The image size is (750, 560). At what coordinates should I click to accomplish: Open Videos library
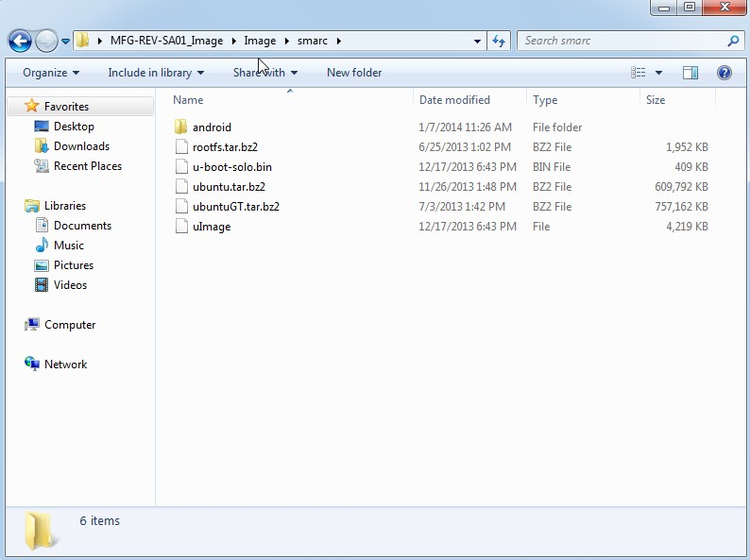click(70, 285)
